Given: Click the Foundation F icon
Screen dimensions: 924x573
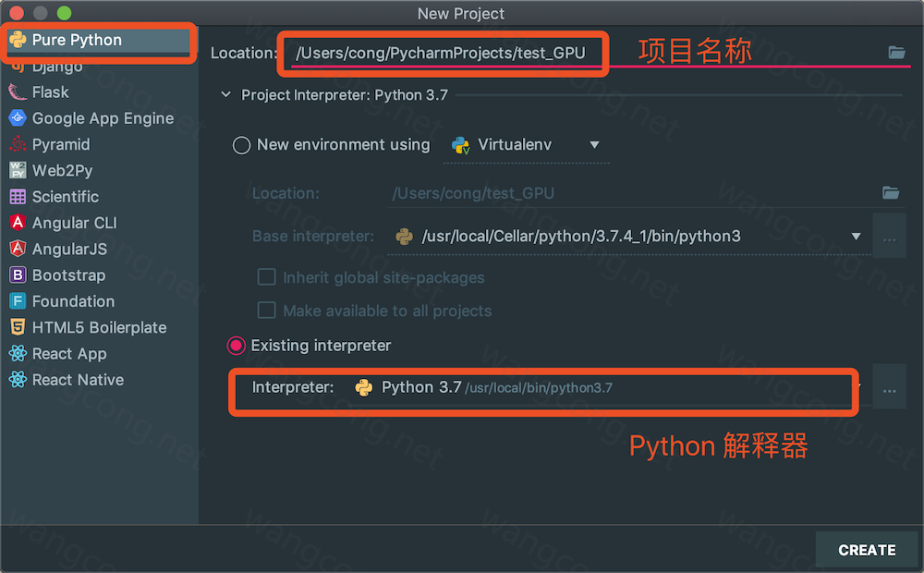Looking at the screenshot, I should coord(18,301).
